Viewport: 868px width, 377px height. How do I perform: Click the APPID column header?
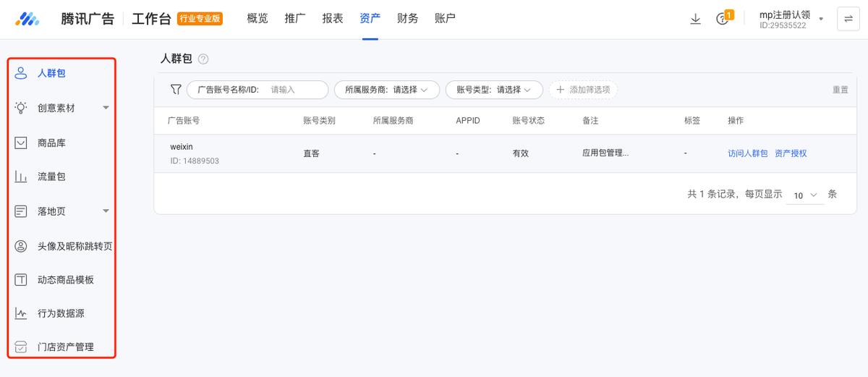468,120
